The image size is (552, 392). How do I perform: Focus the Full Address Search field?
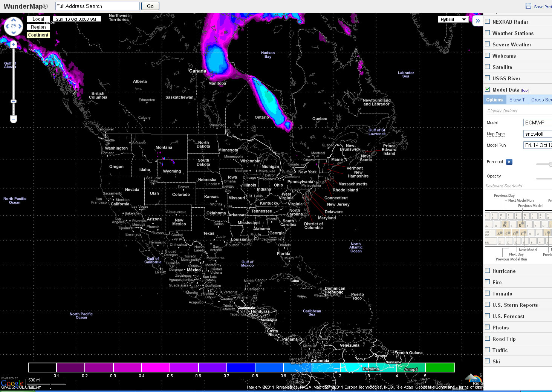[98, 6]
